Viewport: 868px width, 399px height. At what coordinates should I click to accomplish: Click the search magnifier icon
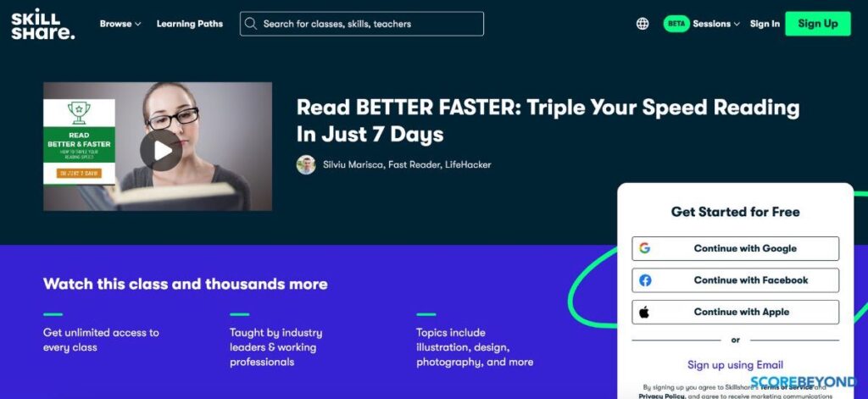pos(251,24)
